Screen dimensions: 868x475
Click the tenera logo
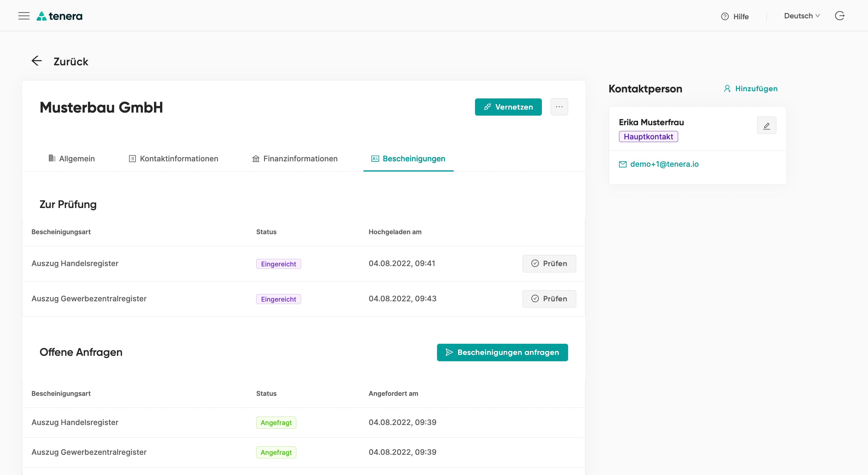tap(60, 16)
